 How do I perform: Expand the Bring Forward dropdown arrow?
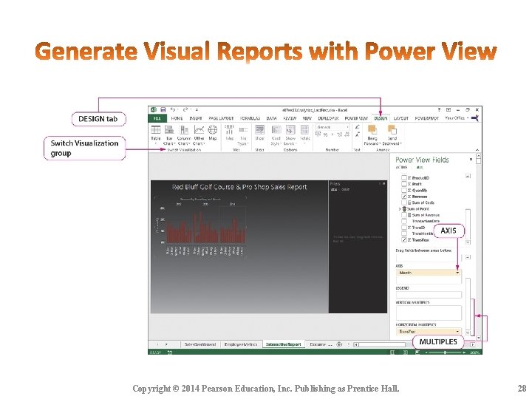379,143
